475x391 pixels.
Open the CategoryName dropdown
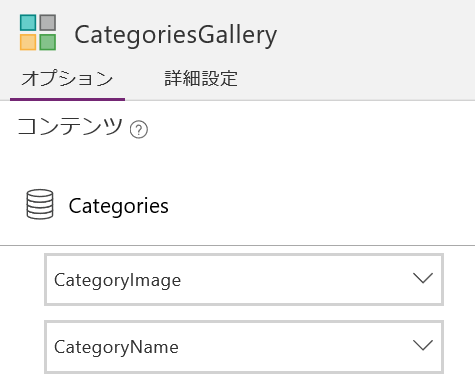point(244,347)
